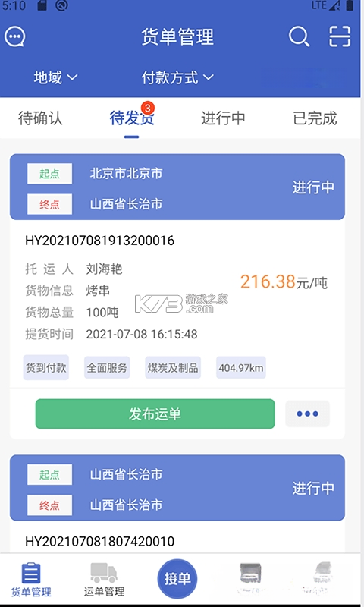Switch to the 待确认 tab

(40, 118)
